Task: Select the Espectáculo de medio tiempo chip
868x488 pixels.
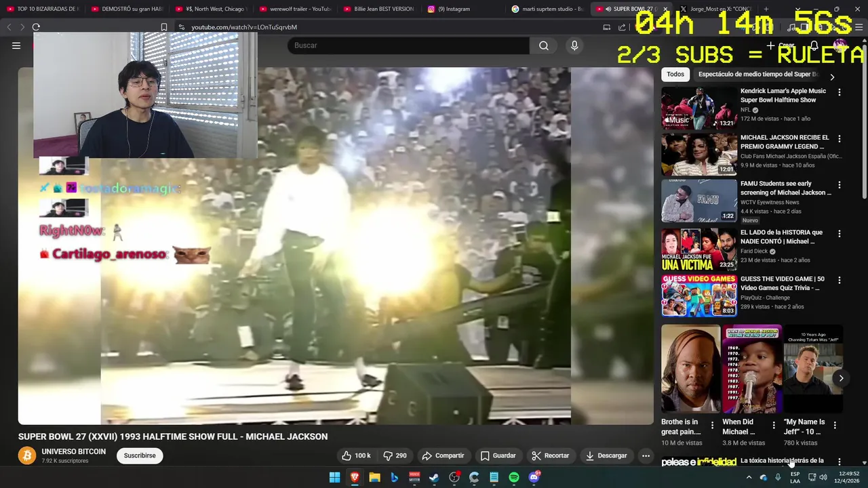Action: point(757,75)
